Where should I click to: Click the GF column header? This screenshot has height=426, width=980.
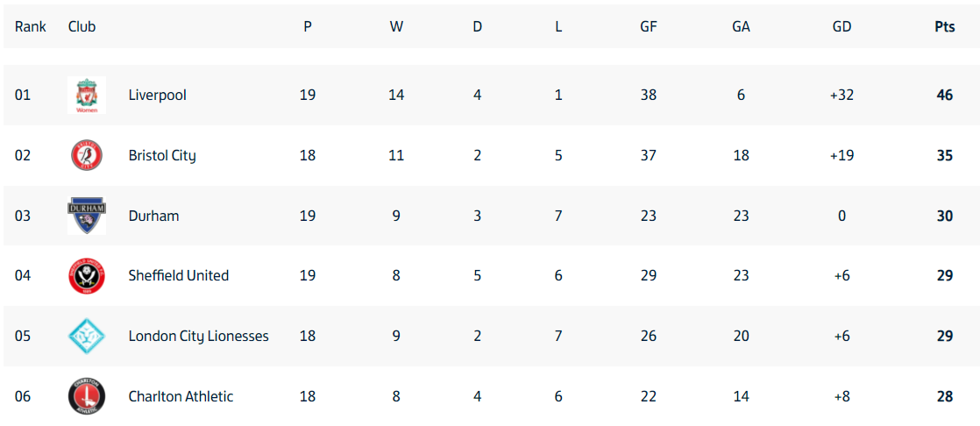[649, 27]
